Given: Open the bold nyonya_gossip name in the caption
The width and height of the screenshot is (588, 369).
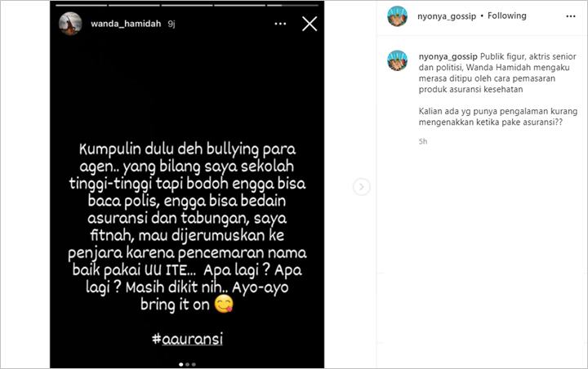Looking at the screenshot, I should click(x=448, y=56).
